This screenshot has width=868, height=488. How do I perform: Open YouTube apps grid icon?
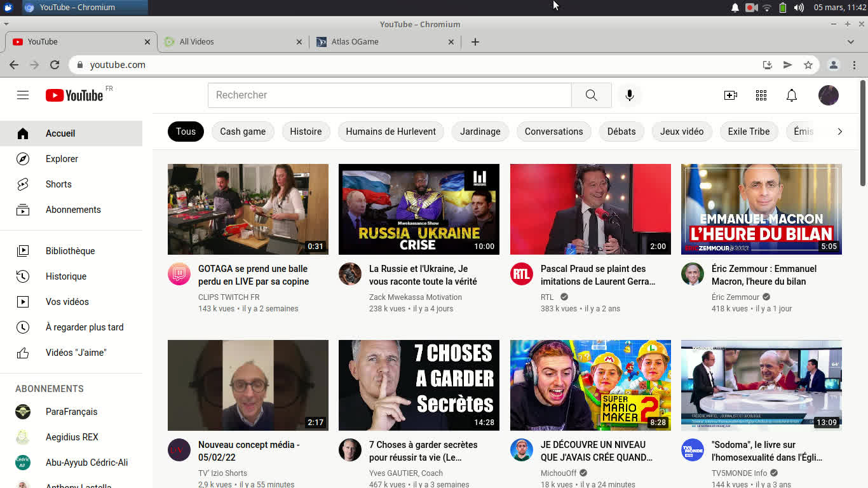[x=761, y=95]
